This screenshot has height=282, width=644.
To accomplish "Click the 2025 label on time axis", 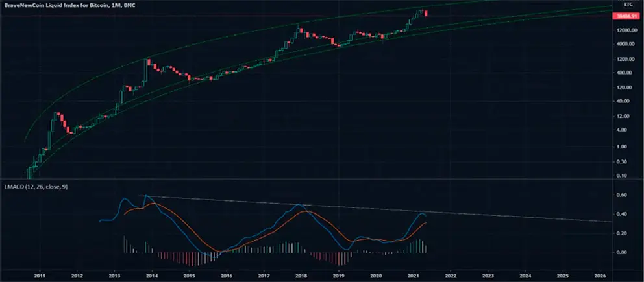I will (563, 276).
